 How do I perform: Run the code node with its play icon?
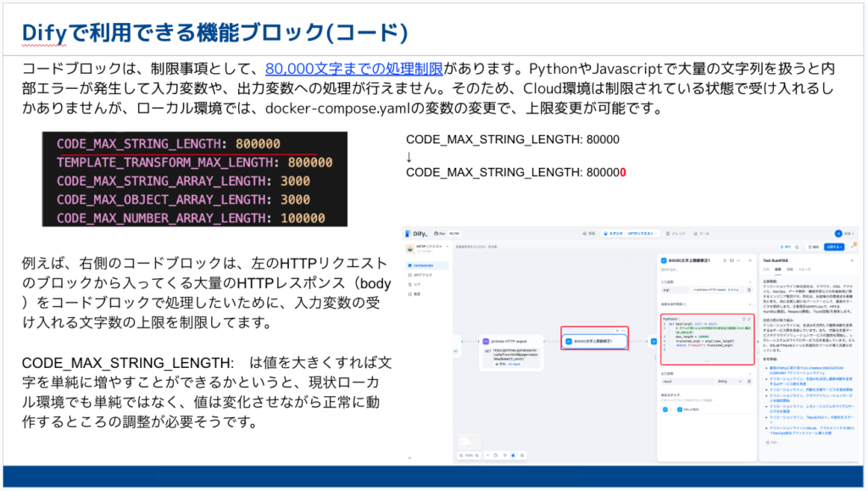[618, 331]
